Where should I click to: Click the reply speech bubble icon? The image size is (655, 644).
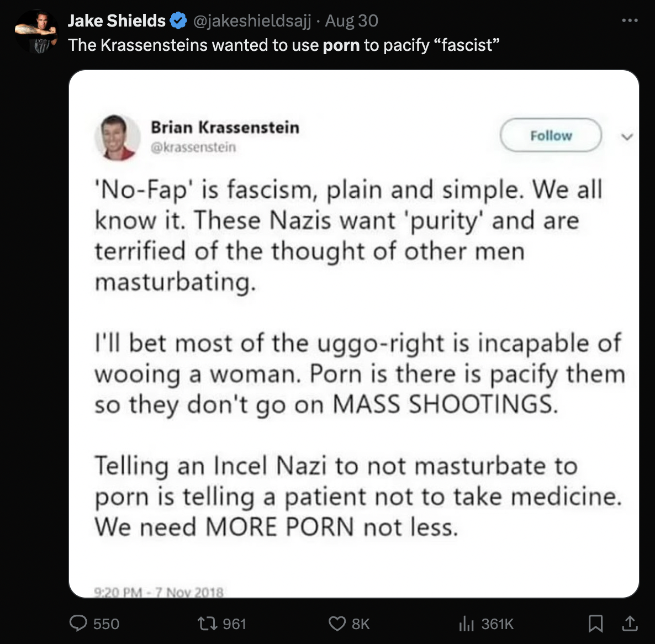pos(78,624)
